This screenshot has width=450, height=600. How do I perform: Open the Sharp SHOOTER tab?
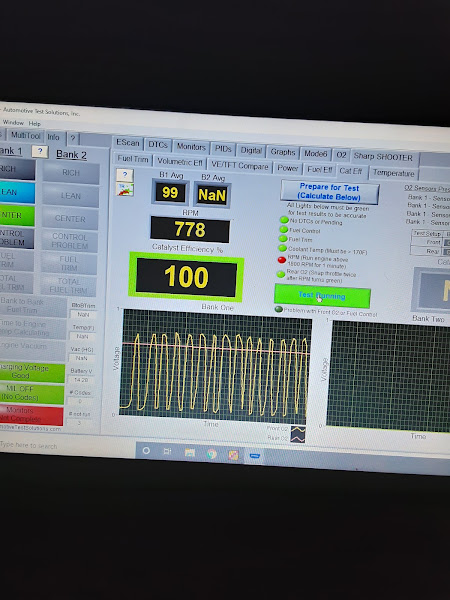pos(383,157)
